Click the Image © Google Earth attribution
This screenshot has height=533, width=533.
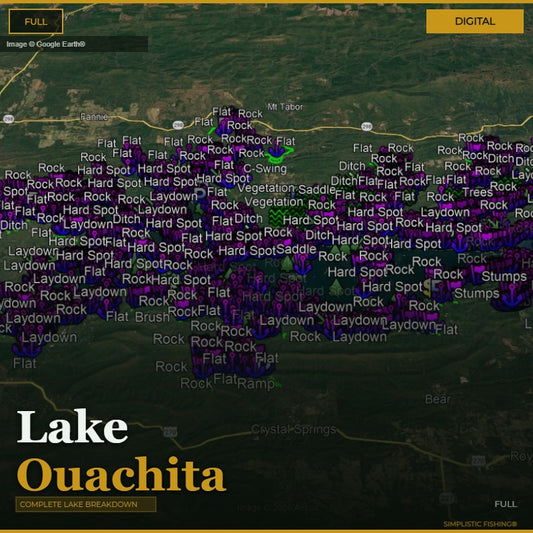[46, 44]
